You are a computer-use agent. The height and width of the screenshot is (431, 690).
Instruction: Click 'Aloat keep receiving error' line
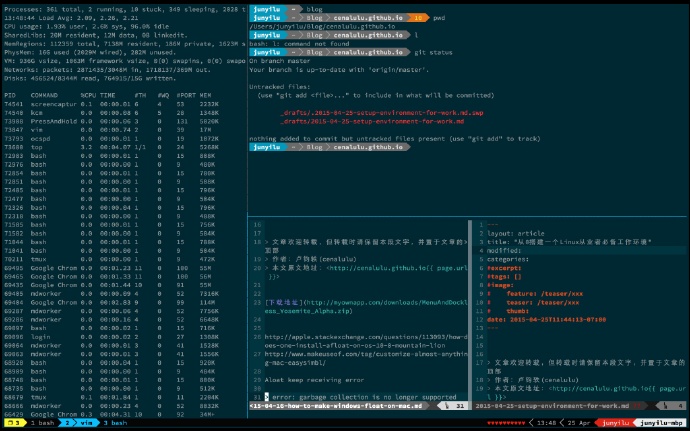(315, 380)
